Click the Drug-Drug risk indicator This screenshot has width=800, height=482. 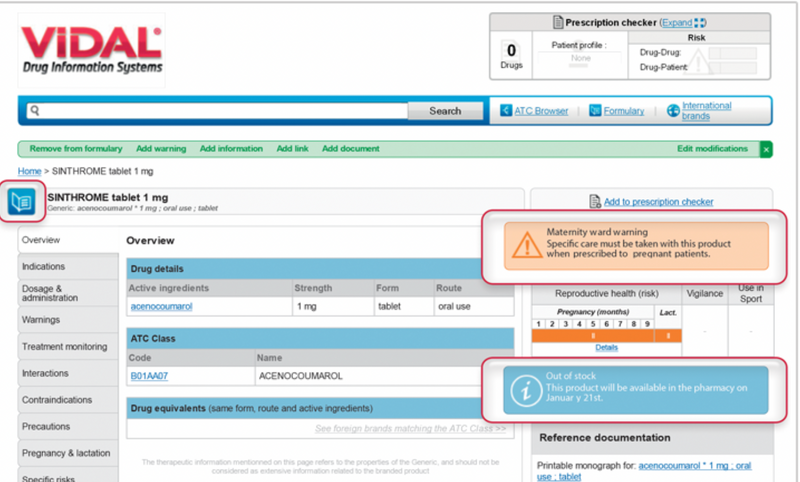click(733, 53)
